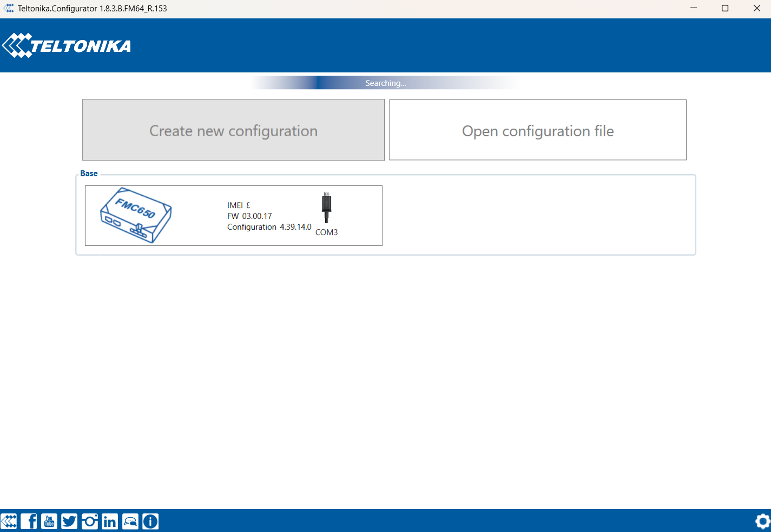Image resolution: width=771 pixels, height=532 pixels.
Task: Open the YouTube icon in footer
Action: point(49,521)
